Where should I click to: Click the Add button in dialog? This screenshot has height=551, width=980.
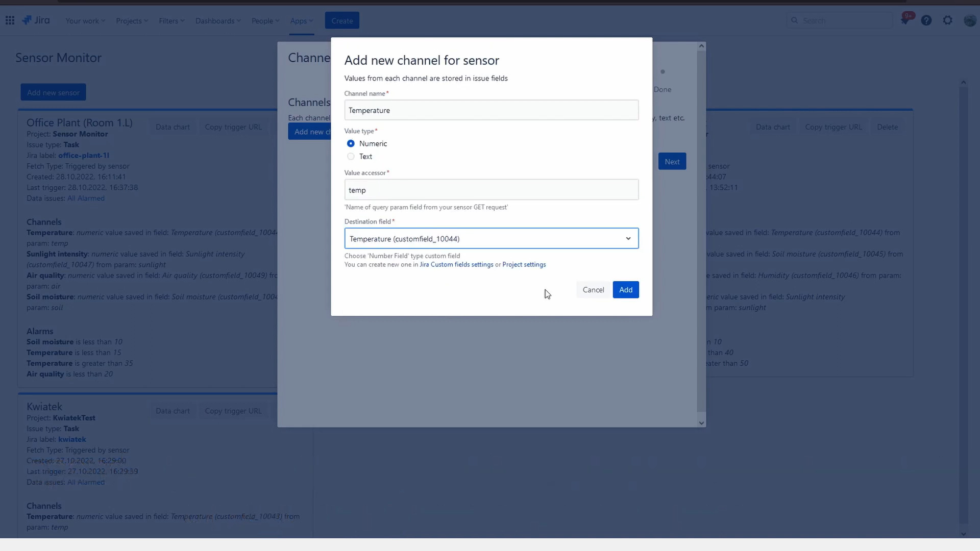(625, 290)
